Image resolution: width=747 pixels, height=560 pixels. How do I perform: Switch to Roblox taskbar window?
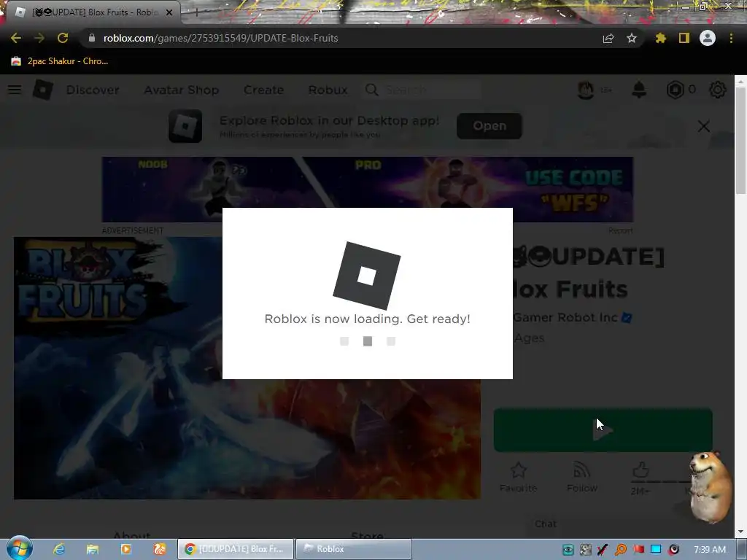[354, 549]
